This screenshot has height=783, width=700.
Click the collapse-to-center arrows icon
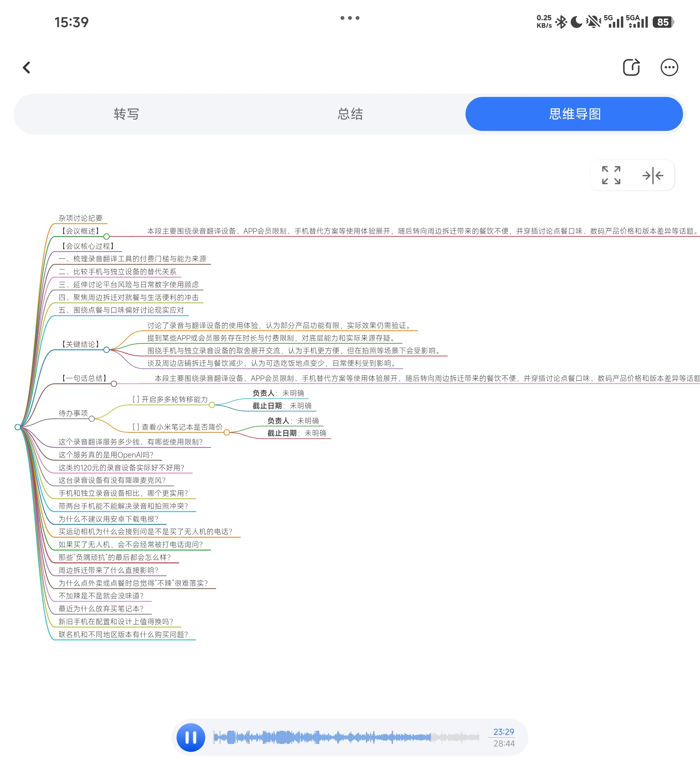pos(653,175)
